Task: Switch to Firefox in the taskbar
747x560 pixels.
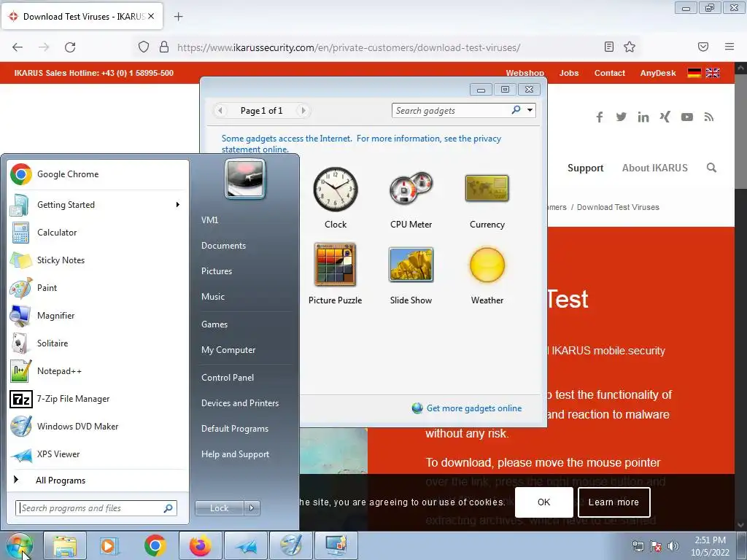Action: tap(201, 545)
